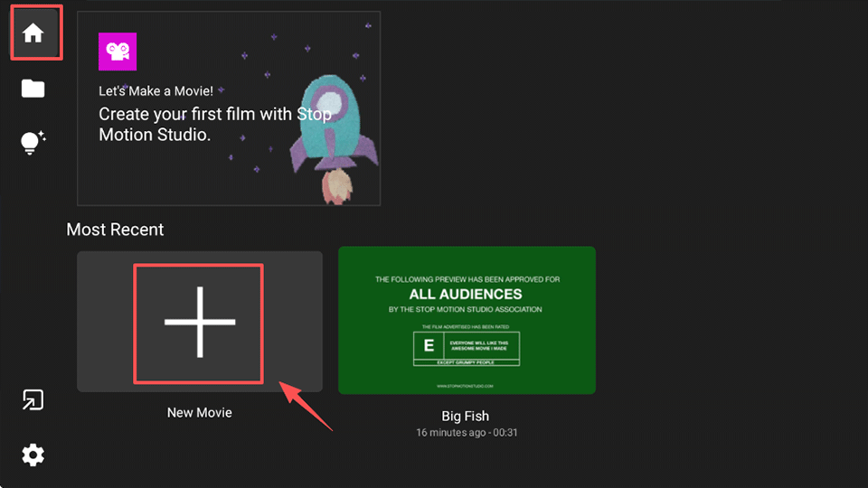Select the "Most Recent" section heading

pyautogui.click(x=115, y=230)
